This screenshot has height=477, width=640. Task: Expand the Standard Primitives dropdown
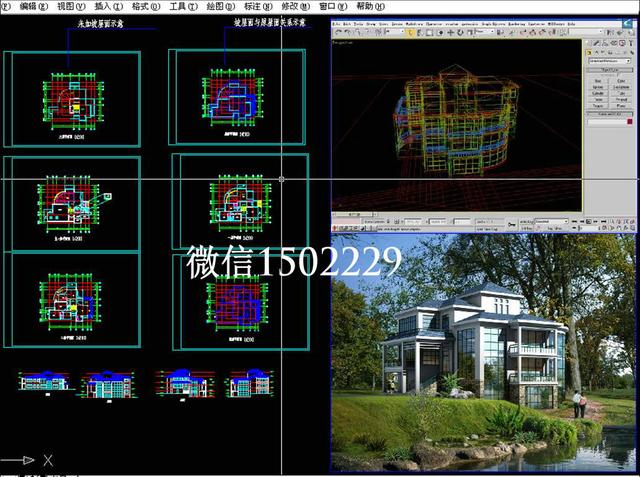coord(609,61)
